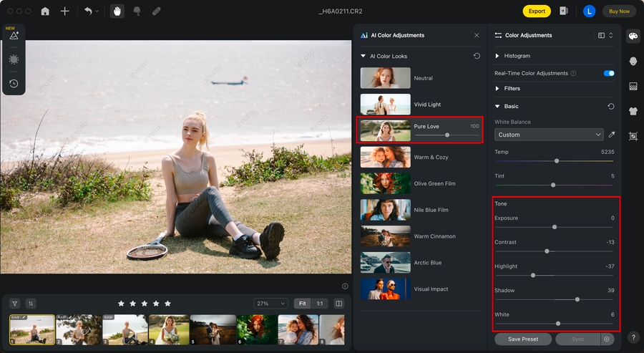
Task: Open the 27% zoom level dropdown
Action: click(x=270, y=304)
